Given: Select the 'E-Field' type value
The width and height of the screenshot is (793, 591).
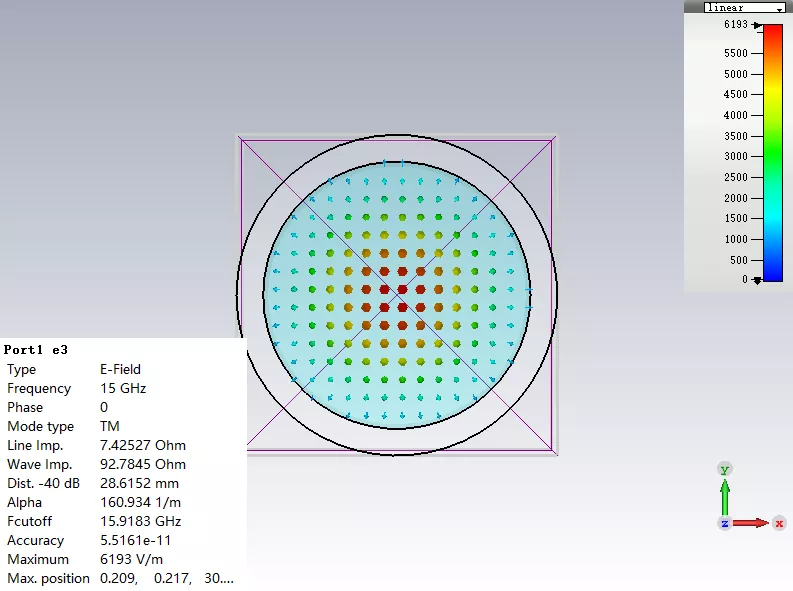Looking at the screenshot, I should pyautogui.click(x=120, y=369).
